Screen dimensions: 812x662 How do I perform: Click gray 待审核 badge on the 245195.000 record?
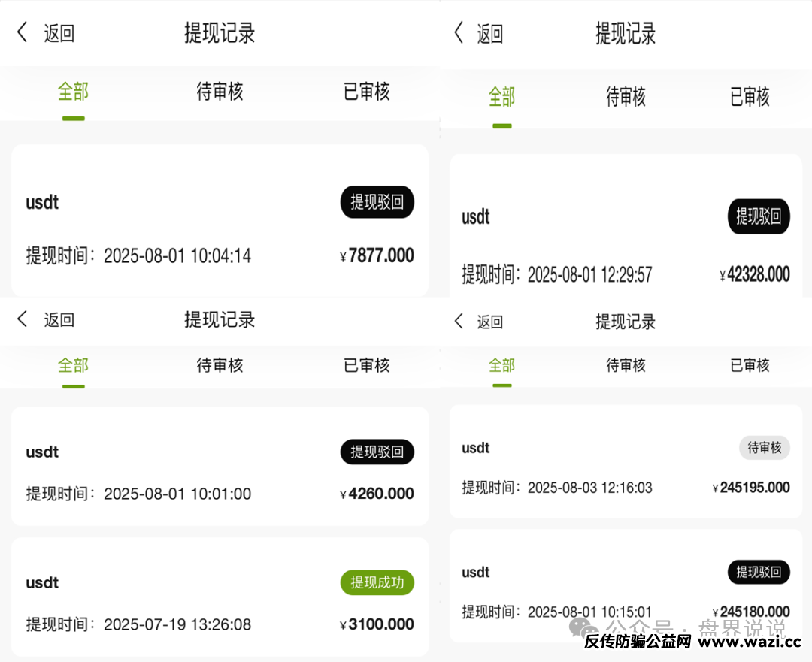764,448
